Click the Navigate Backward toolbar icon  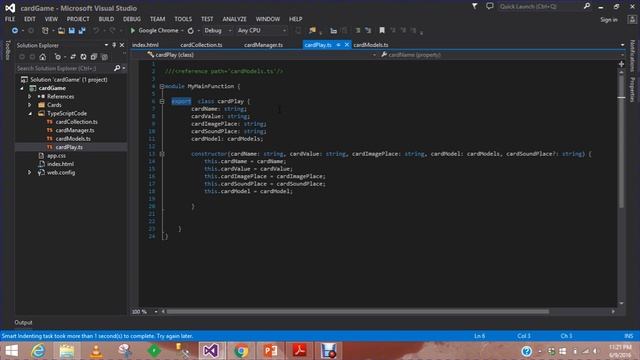(x=15, y=31)
